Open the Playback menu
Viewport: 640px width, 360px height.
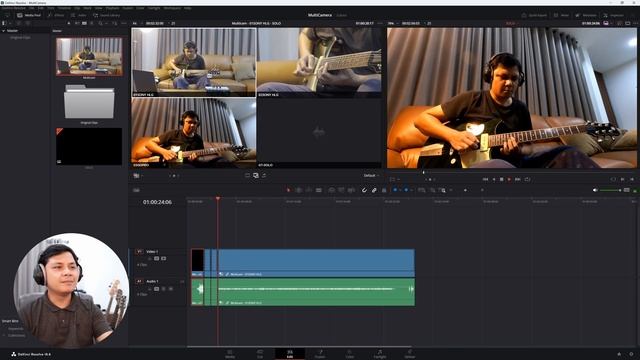click(x=113, y=8)
